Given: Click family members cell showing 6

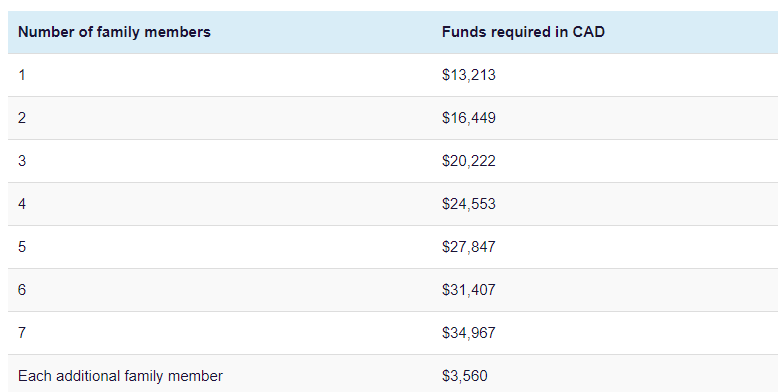Looking at the screenshot, I should (x=22, y=290).
